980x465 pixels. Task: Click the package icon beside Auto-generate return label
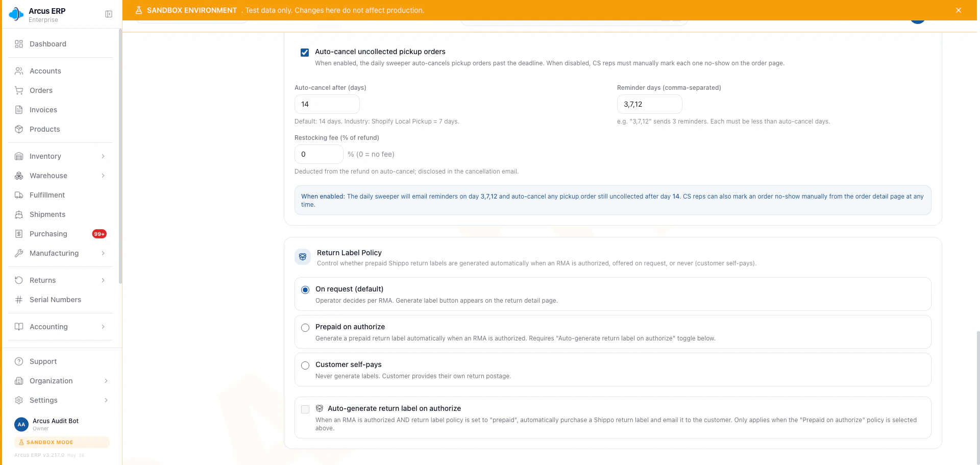pos(320,408)
